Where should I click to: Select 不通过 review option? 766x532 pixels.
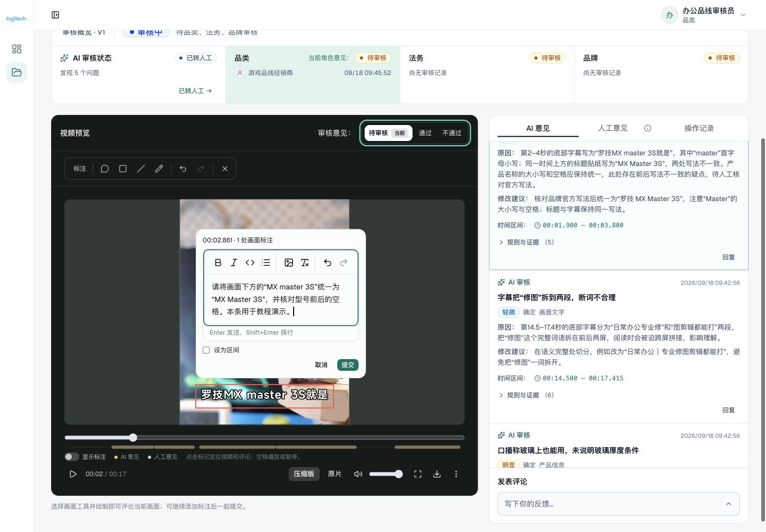click(452, 133)
